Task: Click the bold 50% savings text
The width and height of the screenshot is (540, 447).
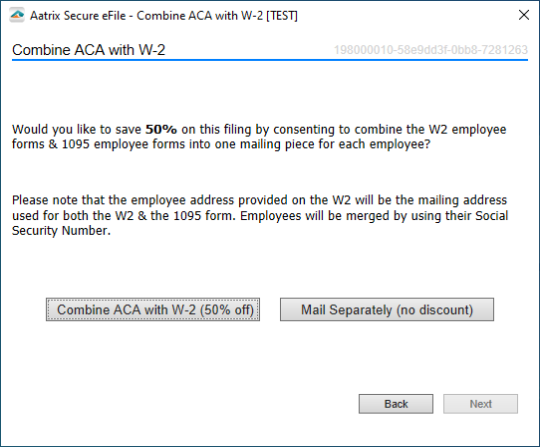Action: pyautogui.click(x=161, y=129)
